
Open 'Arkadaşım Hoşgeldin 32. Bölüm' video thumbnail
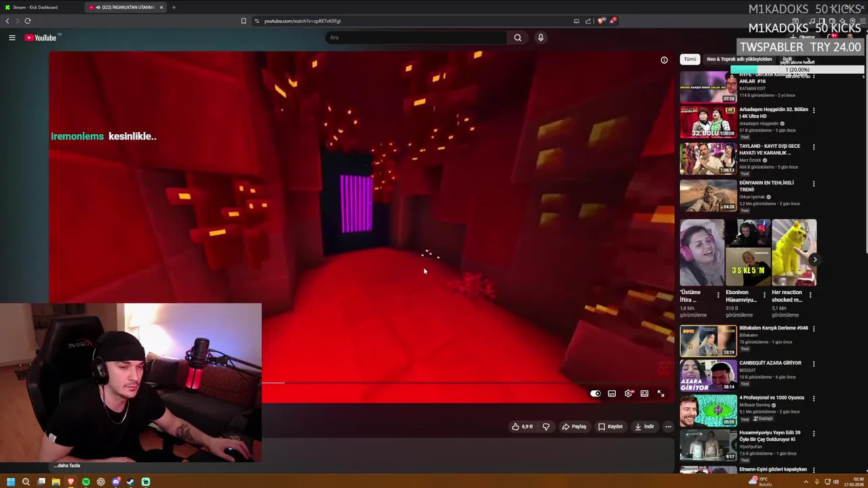point(708,122)
